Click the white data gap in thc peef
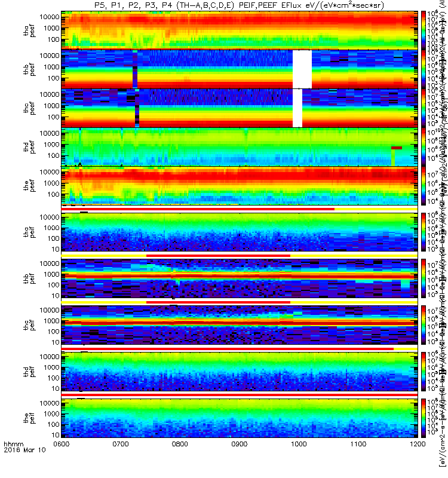 coord(297,108)
